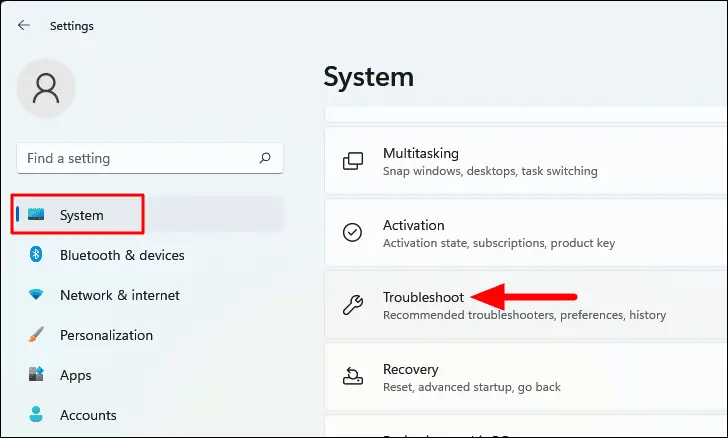
Task: Open the user profile avatar
Action: click(x=46, y=88)
